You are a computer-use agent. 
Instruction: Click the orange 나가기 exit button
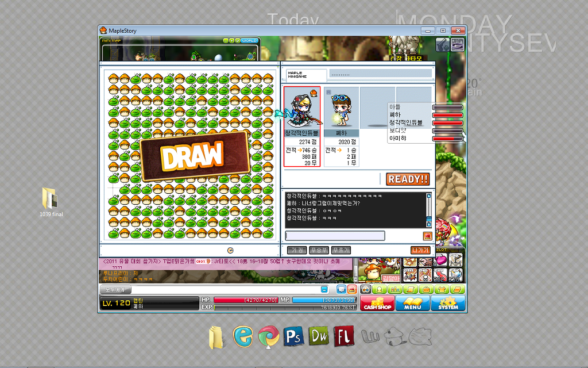click(x=420, y=250)
